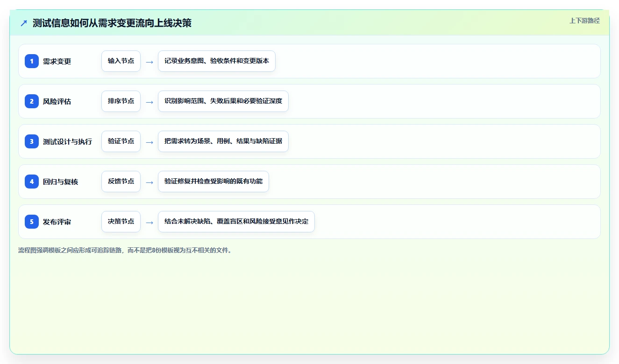Select step number badge 4
The height and width of the screenshot is (364, 619).
(32, 182)
